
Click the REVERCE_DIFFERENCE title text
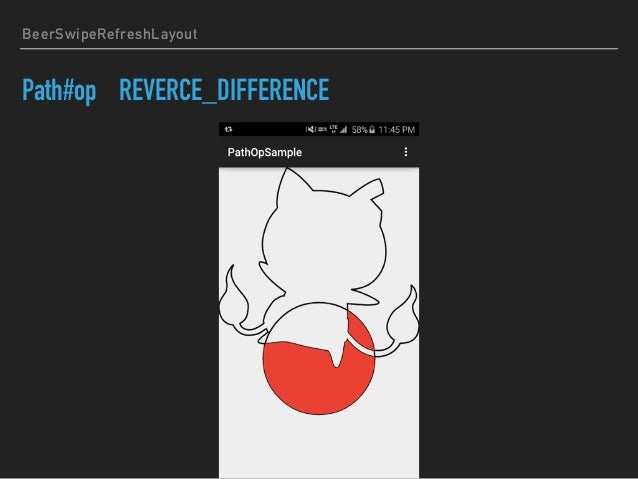point(224,90)
